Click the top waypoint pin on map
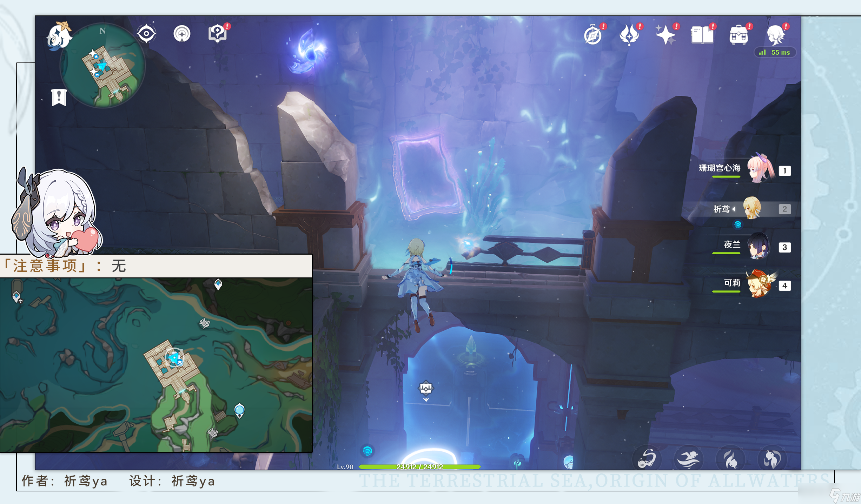This screenshot has height=504, width=861. click(218, 284)
